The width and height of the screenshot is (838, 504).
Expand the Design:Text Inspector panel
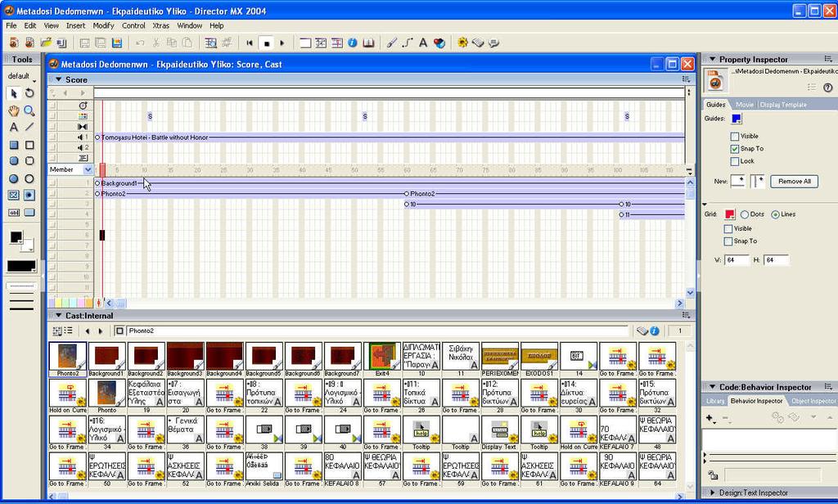coord(712,493)
